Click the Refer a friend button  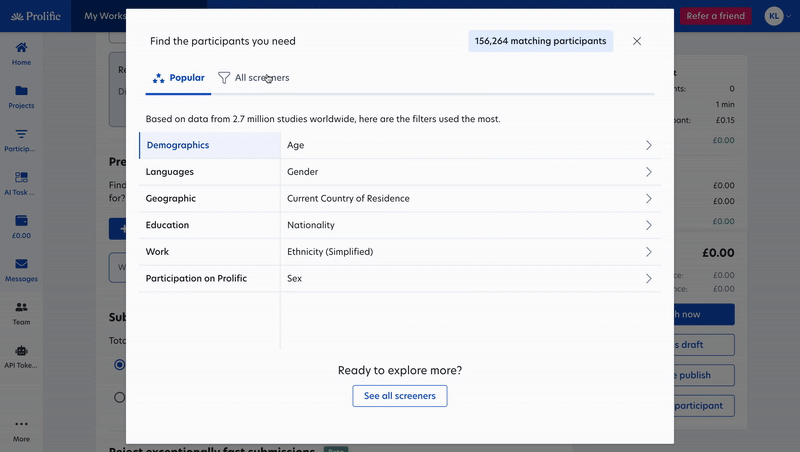point(715,16)
